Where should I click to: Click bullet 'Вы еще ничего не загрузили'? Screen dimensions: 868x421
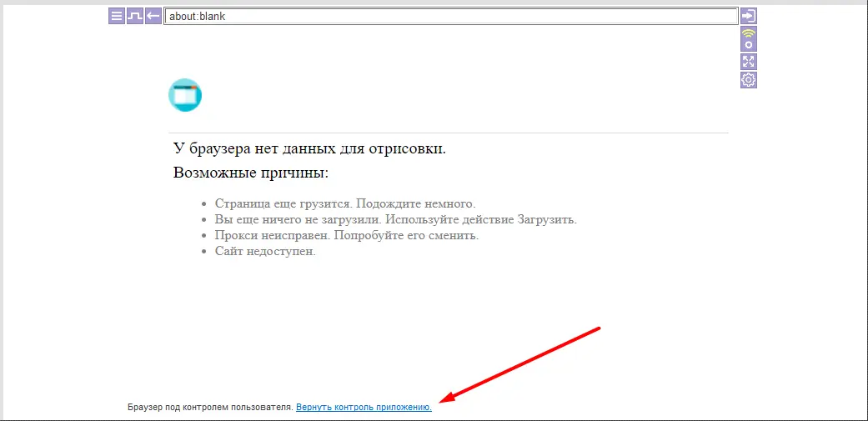[299, 219]
